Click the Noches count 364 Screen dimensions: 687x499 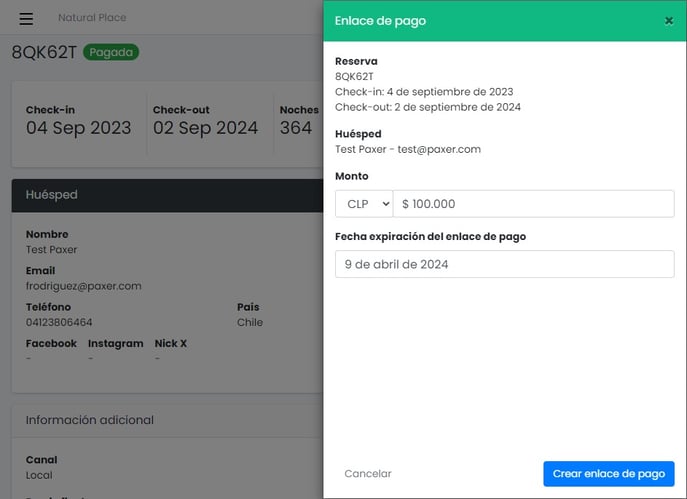pyautogui.click(x=296, y=128)
